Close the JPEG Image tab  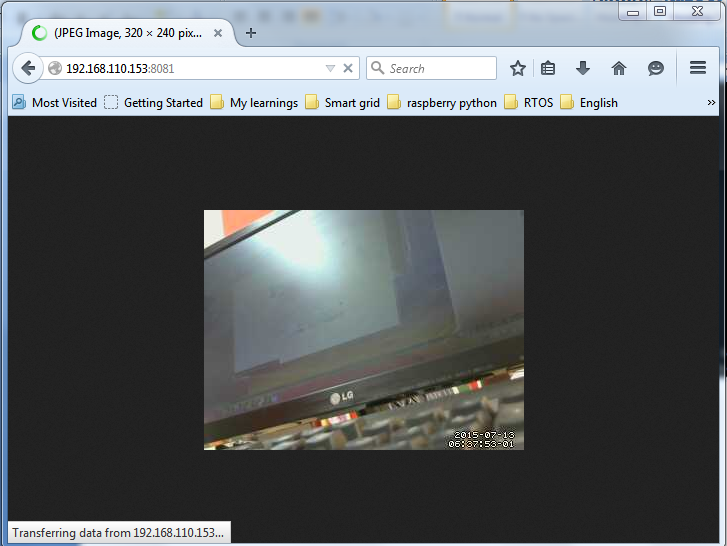(218, 33)
